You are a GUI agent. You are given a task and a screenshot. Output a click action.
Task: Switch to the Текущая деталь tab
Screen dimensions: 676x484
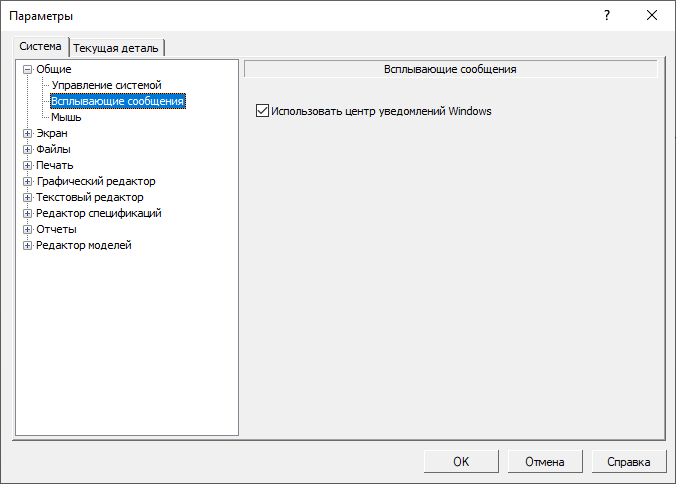pos(118,47)
